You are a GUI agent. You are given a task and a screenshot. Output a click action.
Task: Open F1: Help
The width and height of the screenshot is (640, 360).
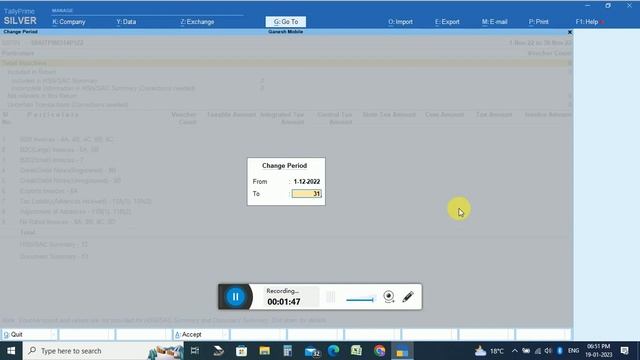(587, 22)
